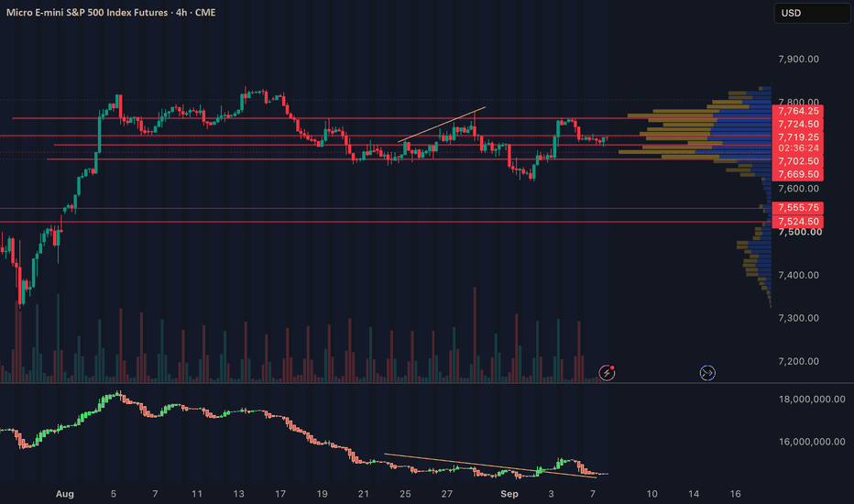Click the blue scroll-to-latest arrow icon
The width and height of the screenshot is (854, 504).
point(707,373)
